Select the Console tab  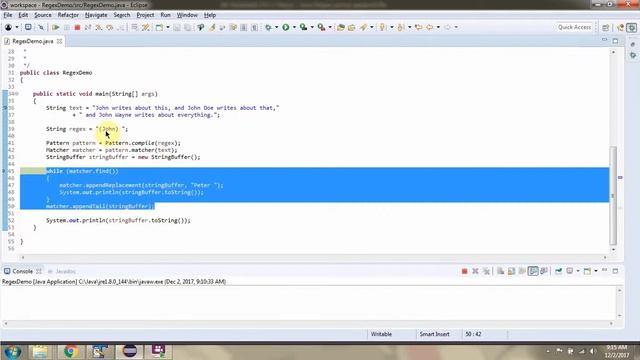click(x=22, y=271)
